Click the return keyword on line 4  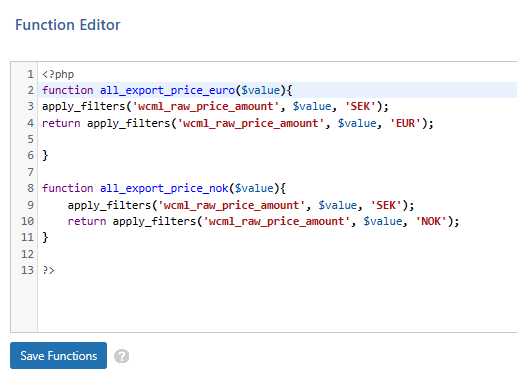(x=61, y=123)
